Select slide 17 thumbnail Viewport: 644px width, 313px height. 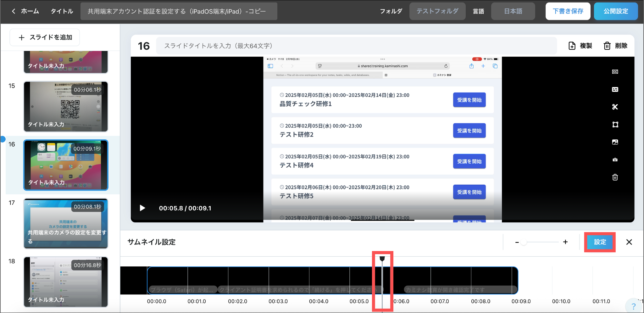tap(66, 223)
